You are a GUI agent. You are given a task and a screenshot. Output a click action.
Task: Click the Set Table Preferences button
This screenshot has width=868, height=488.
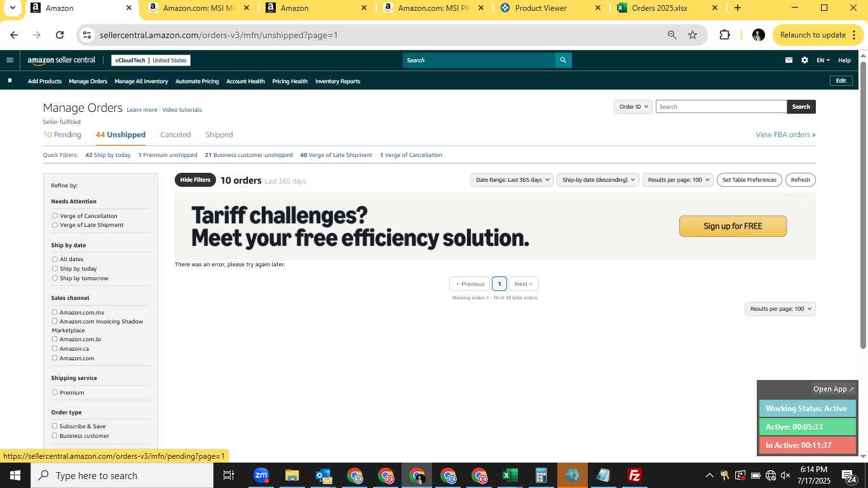click(749, 180)
